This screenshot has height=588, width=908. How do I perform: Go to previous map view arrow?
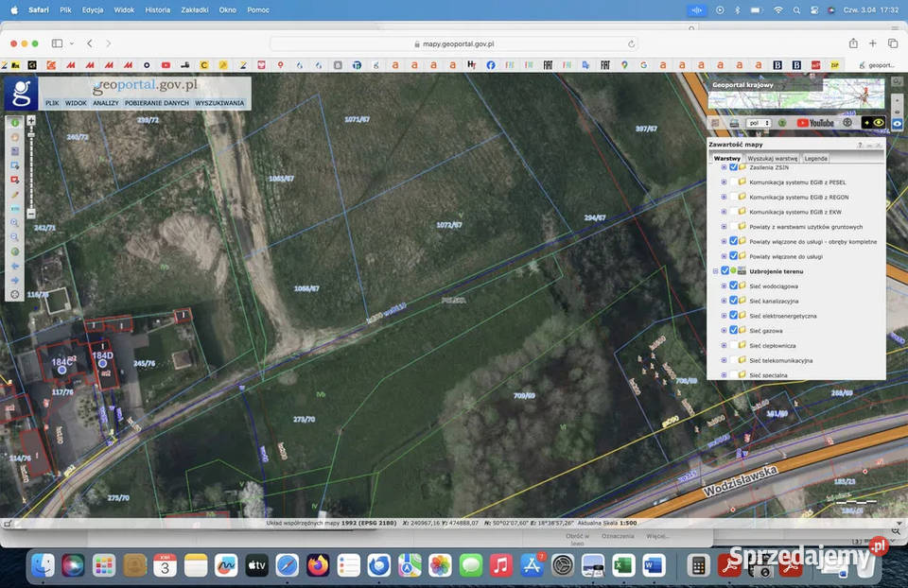coord(15,266)
